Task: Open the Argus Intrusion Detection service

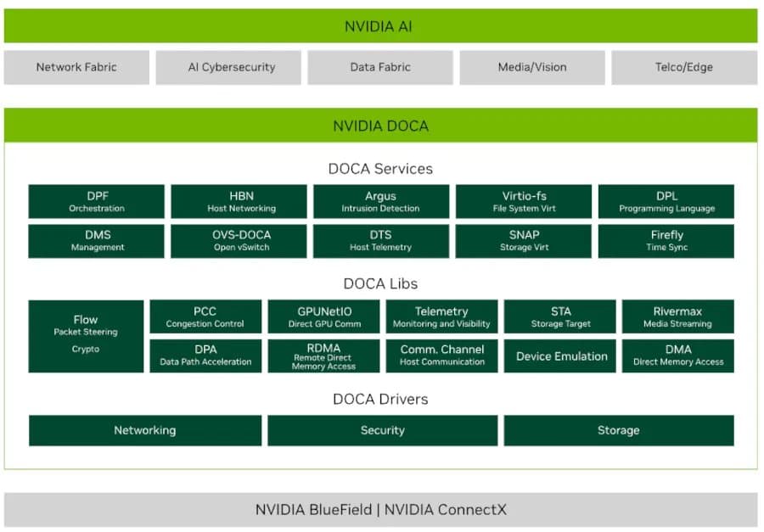Action: (x=381, y=201)
